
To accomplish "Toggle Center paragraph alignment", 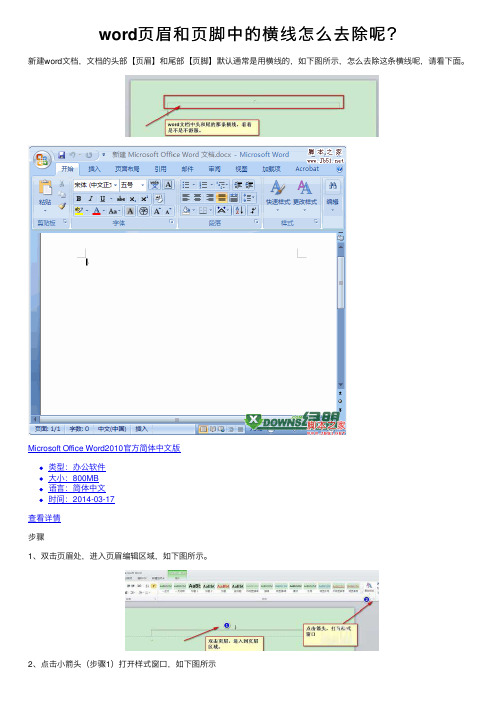I will [197, 197].
